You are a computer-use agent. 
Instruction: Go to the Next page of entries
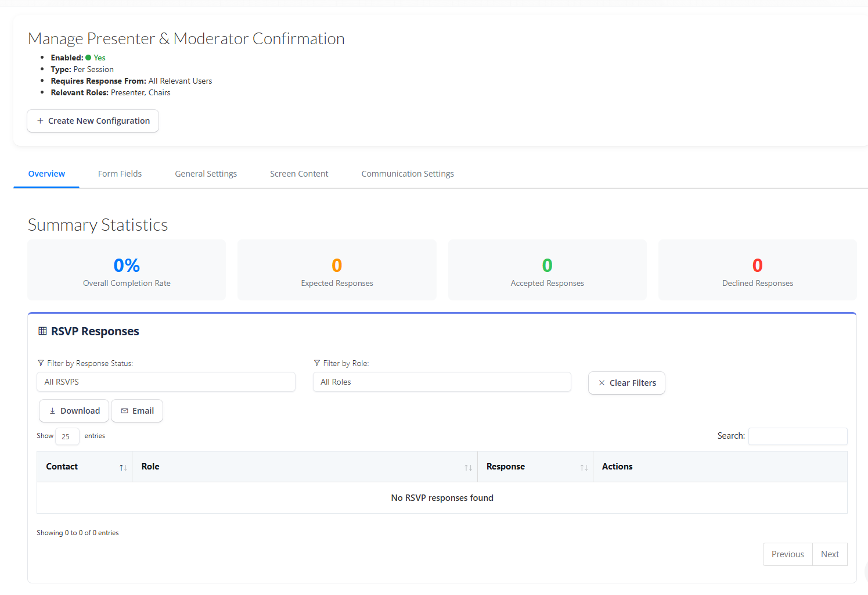coord(829,554)
